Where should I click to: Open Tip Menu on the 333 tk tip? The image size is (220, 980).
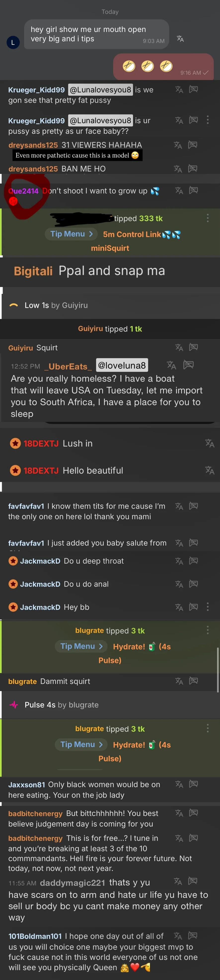click(x=72, y=234)
